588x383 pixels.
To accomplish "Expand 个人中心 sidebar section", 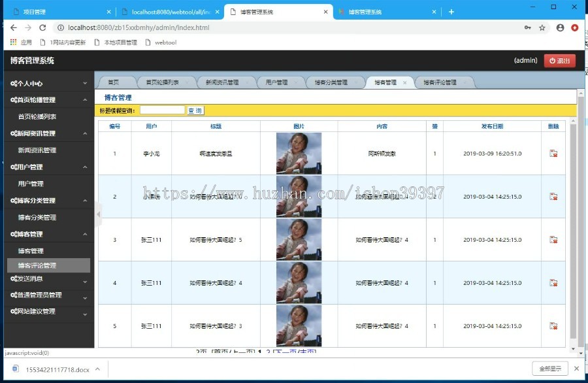I will coord(49,83).
